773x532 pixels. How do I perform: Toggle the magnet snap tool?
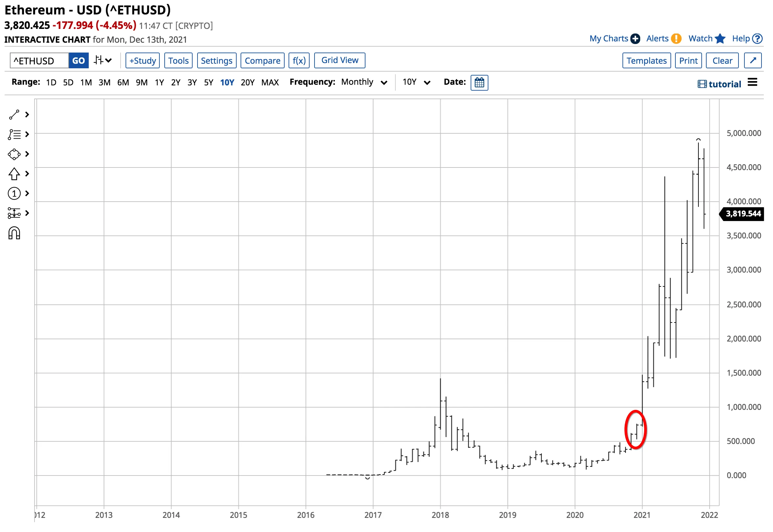[14, 233]
